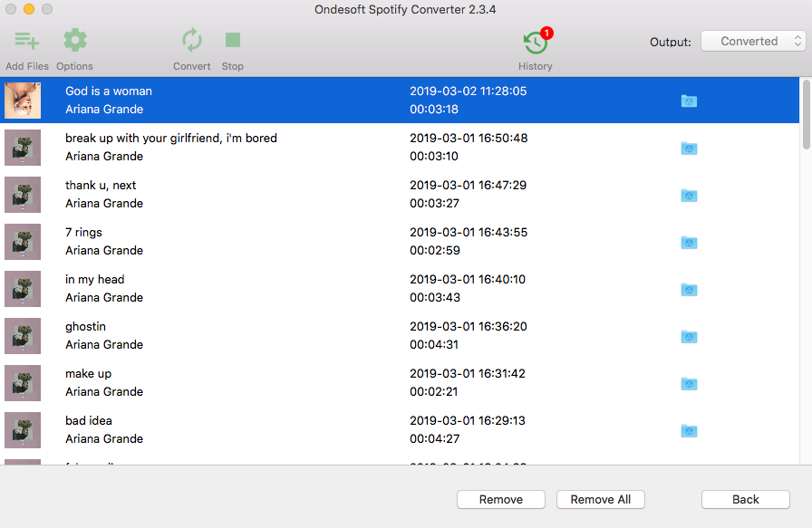This screenshot has width=812, height=528.
Task: Select album thumbnail for 7 rings
Action: 23,242
